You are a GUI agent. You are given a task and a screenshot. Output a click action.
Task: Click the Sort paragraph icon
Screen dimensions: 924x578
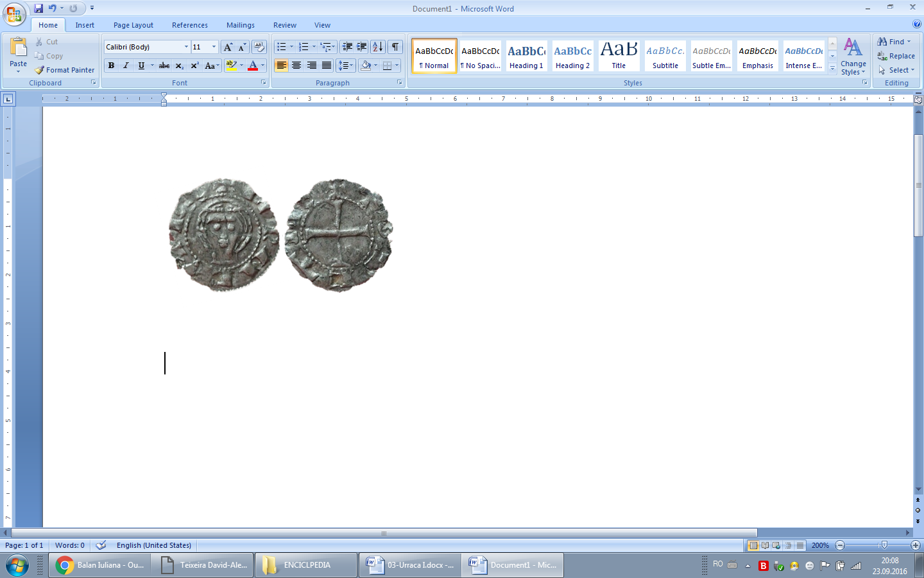point(378,47)
